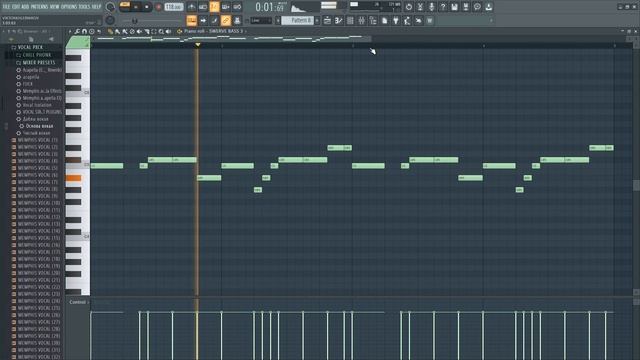Open the TOOLS menu
The width and height of the screenshot is (640, 360).
pyautogui.click(x=84, y=7)
